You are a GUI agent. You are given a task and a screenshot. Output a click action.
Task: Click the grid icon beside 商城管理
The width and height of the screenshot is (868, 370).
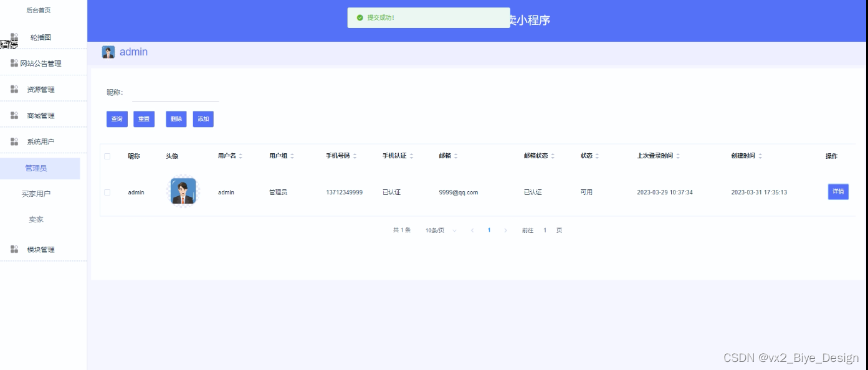[x=14, y=115]
